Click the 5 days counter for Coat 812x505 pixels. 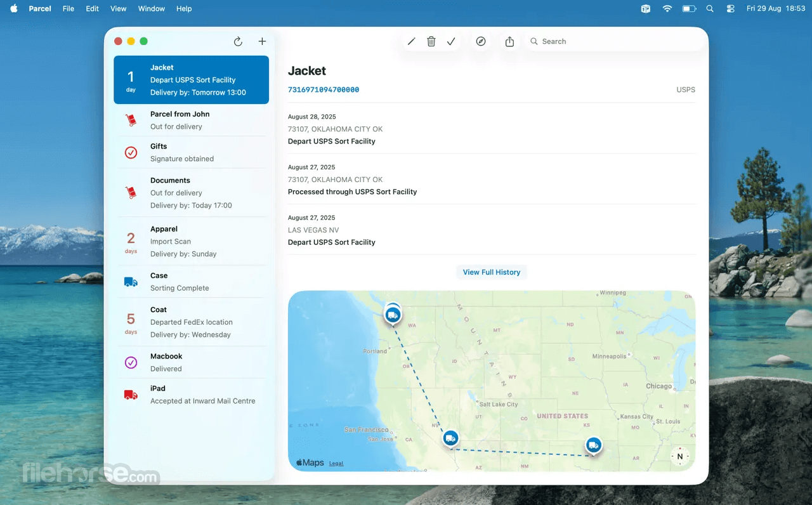[x=131, y=322]
